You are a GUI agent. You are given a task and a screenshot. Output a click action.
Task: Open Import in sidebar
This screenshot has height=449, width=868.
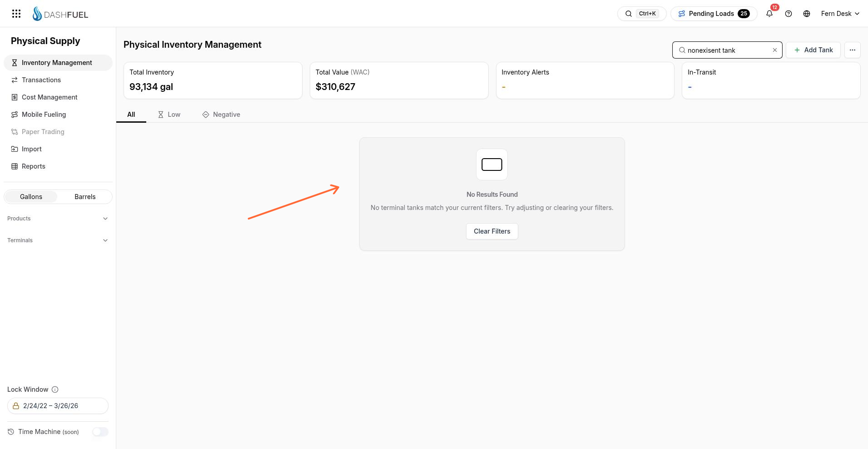58,149
